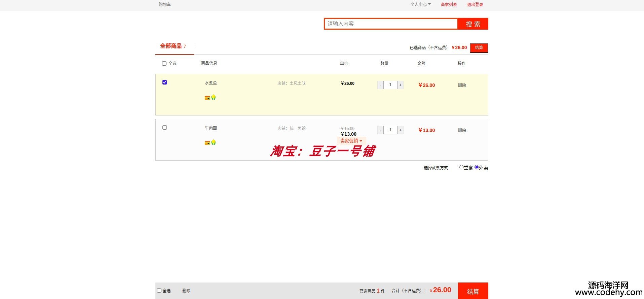
Task: Increase 牛肉面 quantity with plus button
Action: (400, 130)
